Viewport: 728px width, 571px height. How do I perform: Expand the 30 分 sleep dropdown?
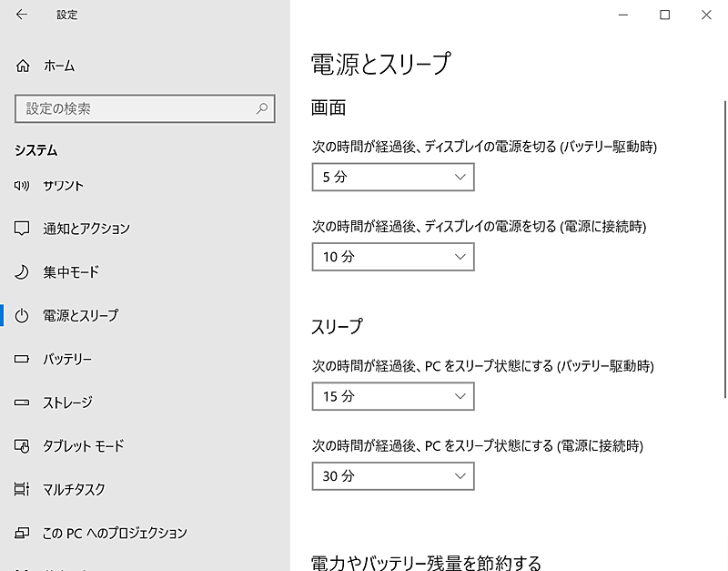392,476
